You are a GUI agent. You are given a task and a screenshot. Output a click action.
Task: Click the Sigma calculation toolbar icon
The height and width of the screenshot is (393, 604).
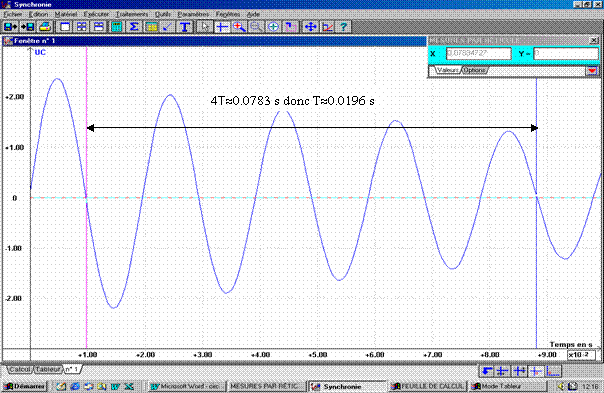coord(134,27)
